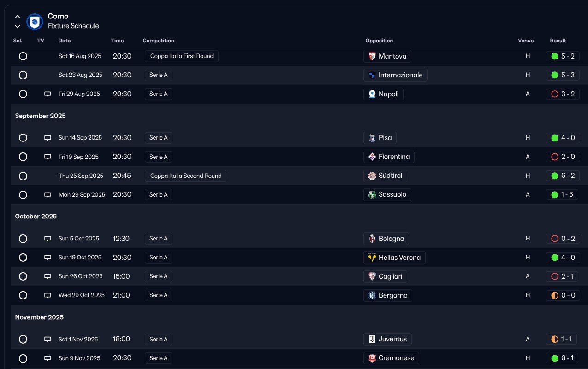588x369 pixels.
Task: Click the Result column header
Action: click(x=558, y=41)
